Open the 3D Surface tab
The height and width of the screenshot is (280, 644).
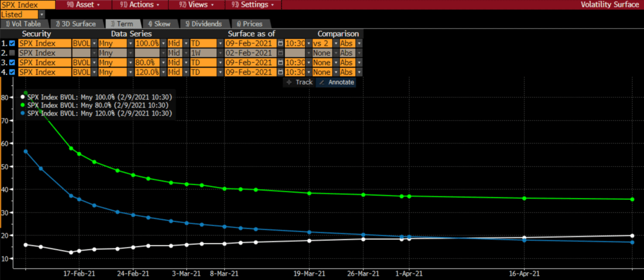[x=75, y=24]
